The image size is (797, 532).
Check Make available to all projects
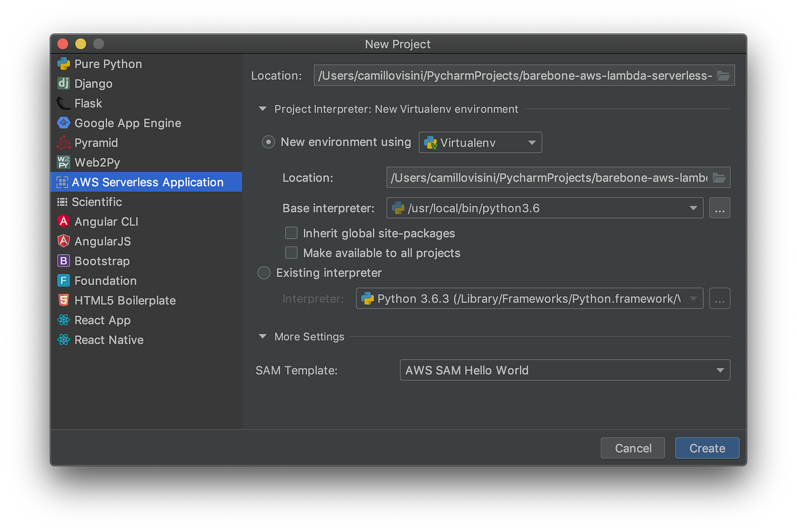[291, 252]
